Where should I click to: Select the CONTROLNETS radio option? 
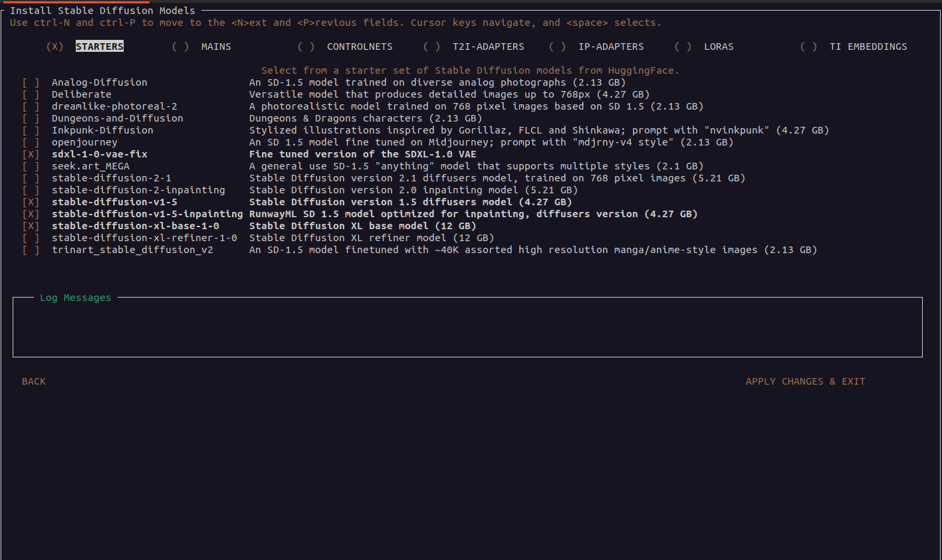[306, 47]
